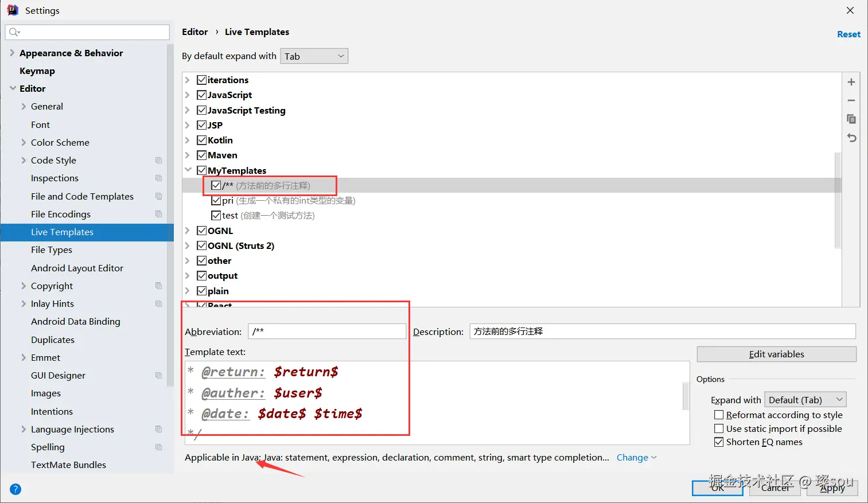Click the Cancel button
This screenshot has width=868, height=503.
tap(775, 488)
